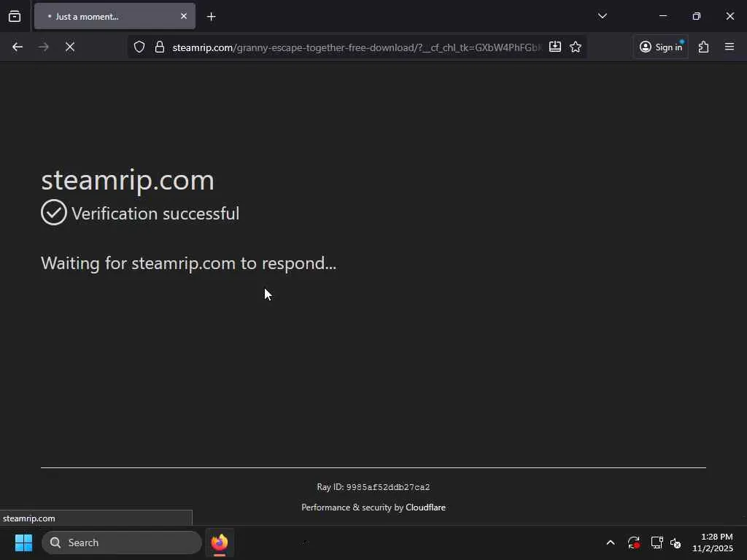The height and width of the screenshot is (560, 747).
Task: Open the Windows Start menu
Action: click(23, 542)
